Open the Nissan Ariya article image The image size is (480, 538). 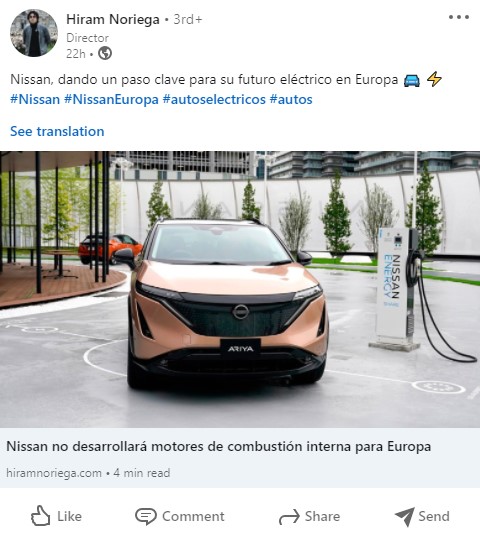point(240,289)
